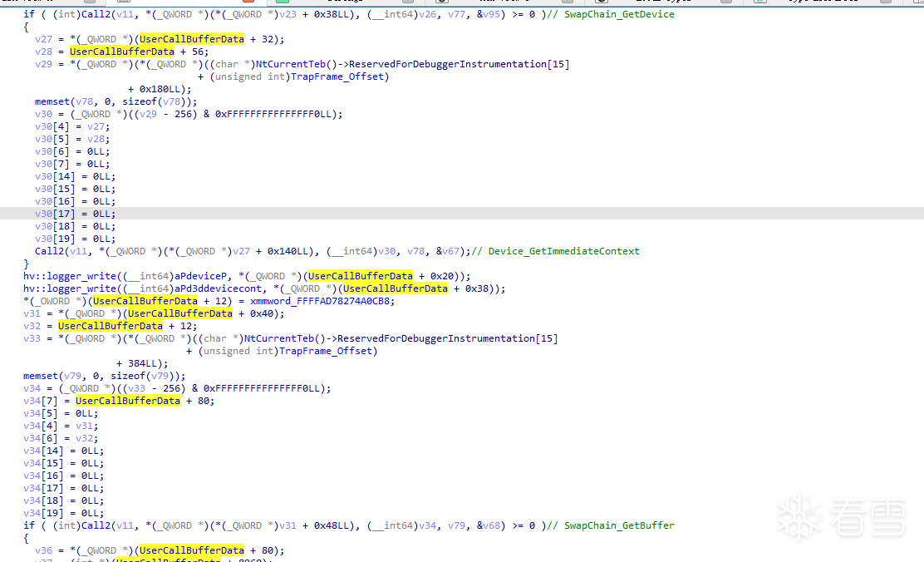
Task: Click the v34[19] = 0LL line
Action: tap(63, 513)
